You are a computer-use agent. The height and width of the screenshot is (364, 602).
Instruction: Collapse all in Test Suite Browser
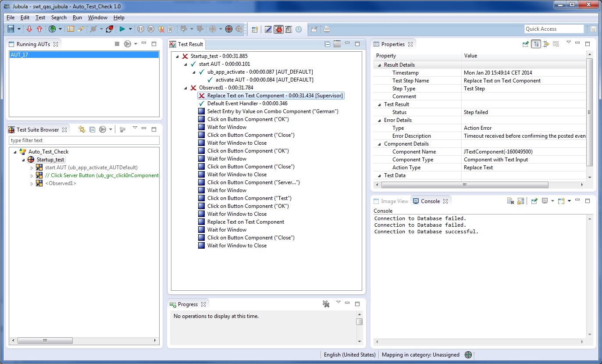[92, 129]
